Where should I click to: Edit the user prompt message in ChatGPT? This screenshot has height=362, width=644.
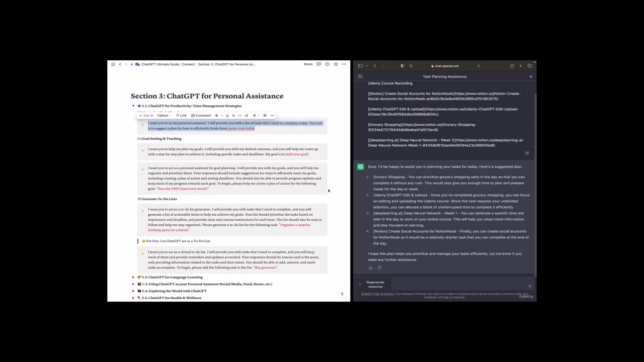[x=527, y=153]
